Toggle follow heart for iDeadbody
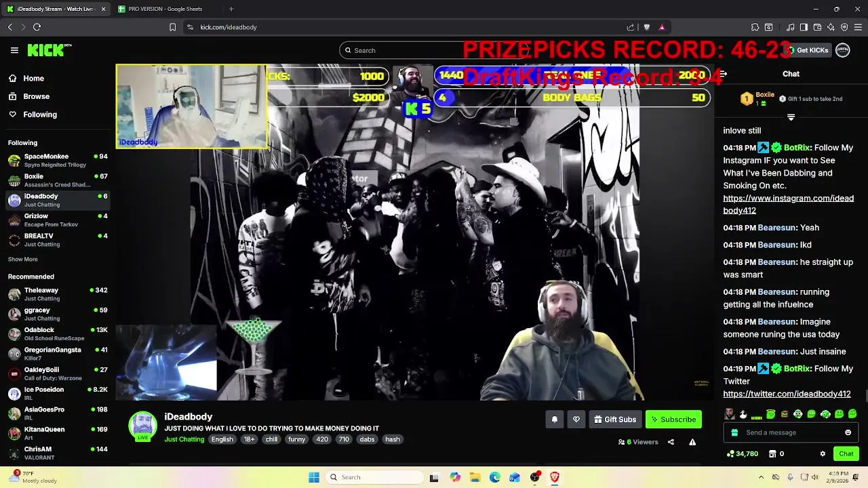This screenshot has height=488, width=868. tap(576, 420)
